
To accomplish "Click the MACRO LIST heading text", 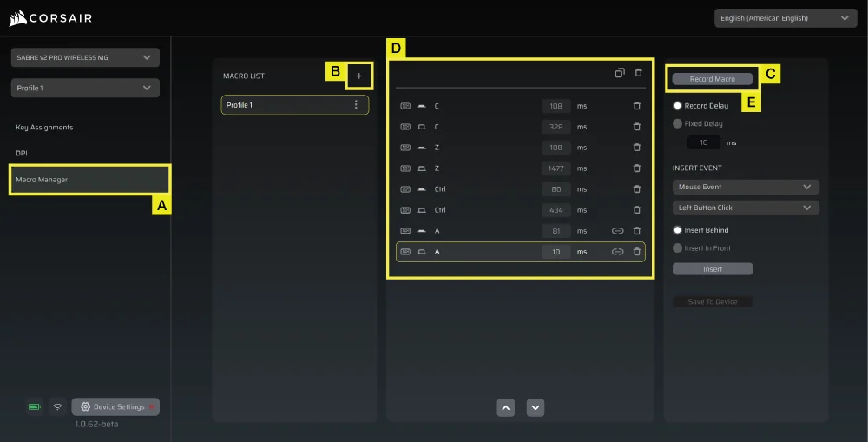I will pyautogui.click(x=244, y=76).
